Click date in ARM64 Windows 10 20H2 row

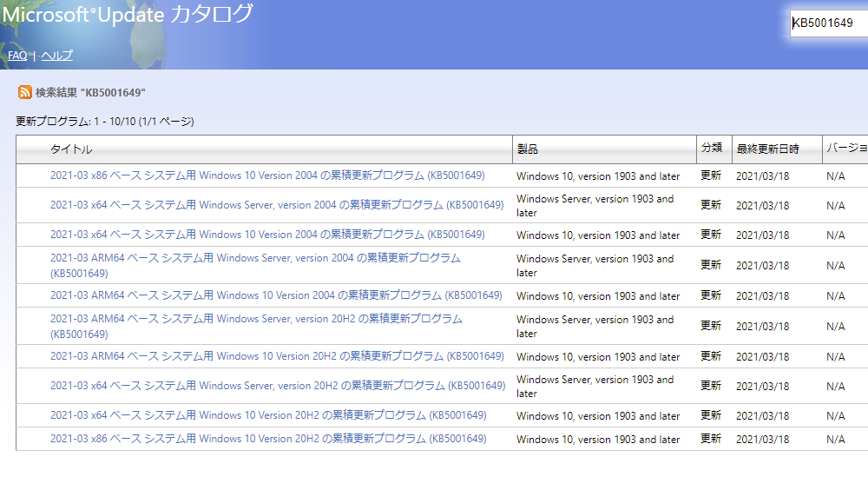762,357
